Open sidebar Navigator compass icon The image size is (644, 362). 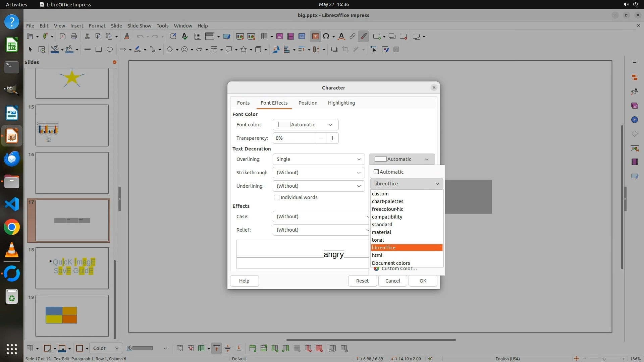click(634, 120)
